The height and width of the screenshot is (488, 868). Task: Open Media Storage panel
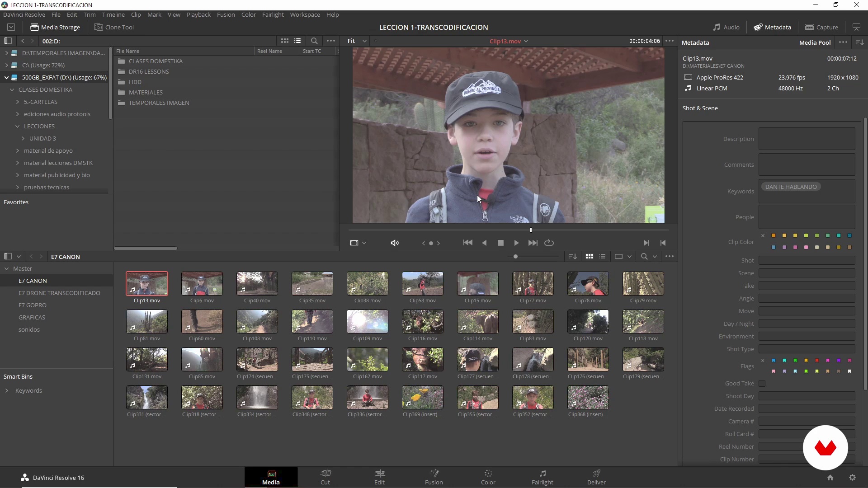coord(55,27)
